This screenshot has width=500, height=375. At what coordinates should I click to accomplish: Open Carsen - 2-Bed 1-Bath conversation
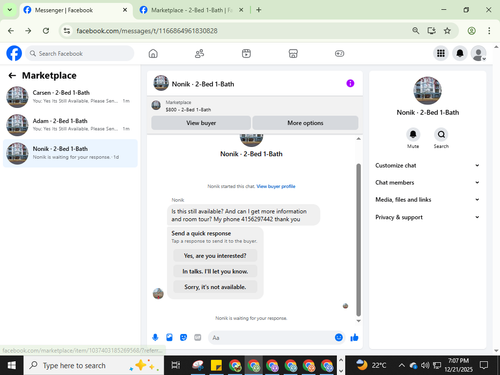(70, 97)
